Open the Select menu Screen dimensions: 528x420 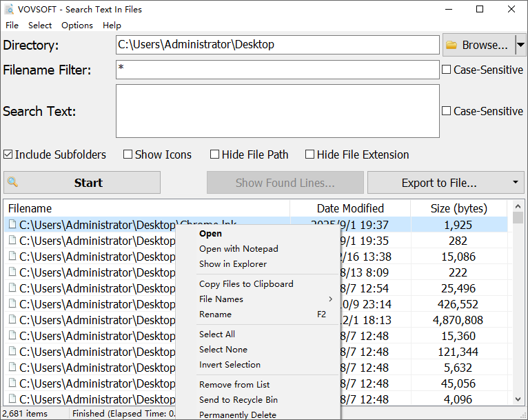pyautogui.click(x=40, y=26)
